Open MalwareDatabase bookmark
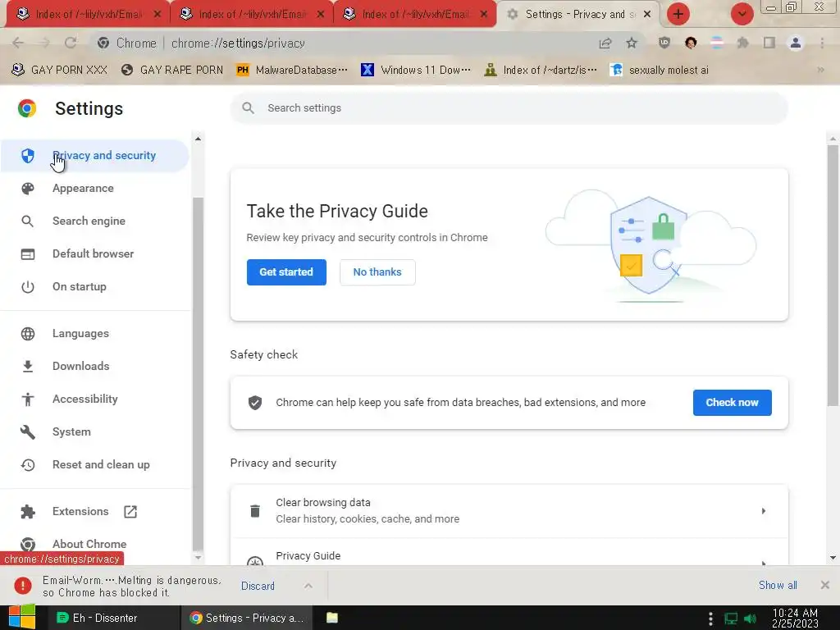 click(292, 71)
